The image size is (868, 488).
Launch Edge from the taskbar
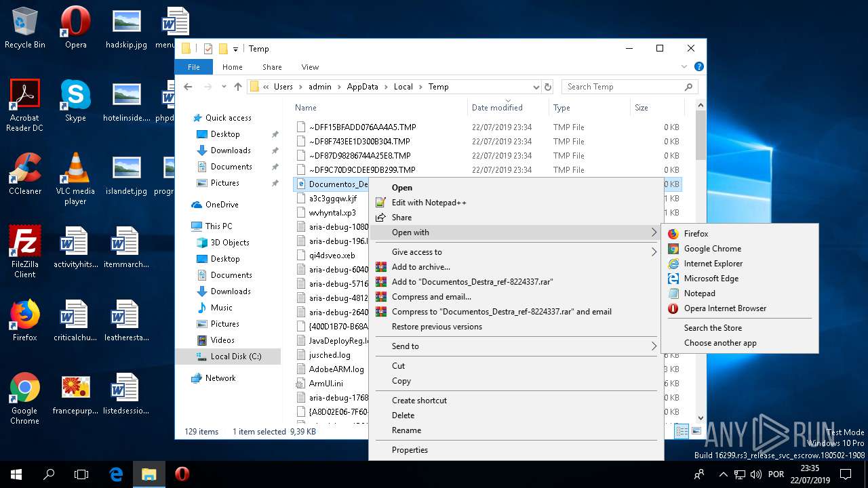(x=116, y=474)
